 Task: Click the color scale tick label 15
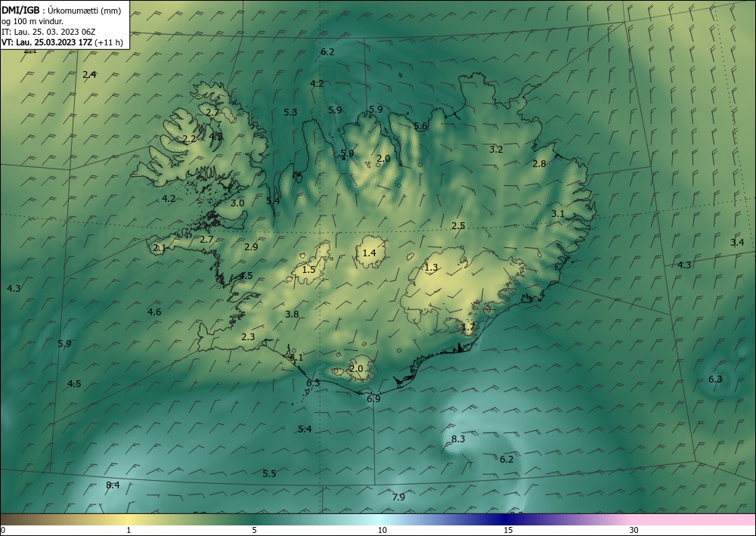pos(508,531)
